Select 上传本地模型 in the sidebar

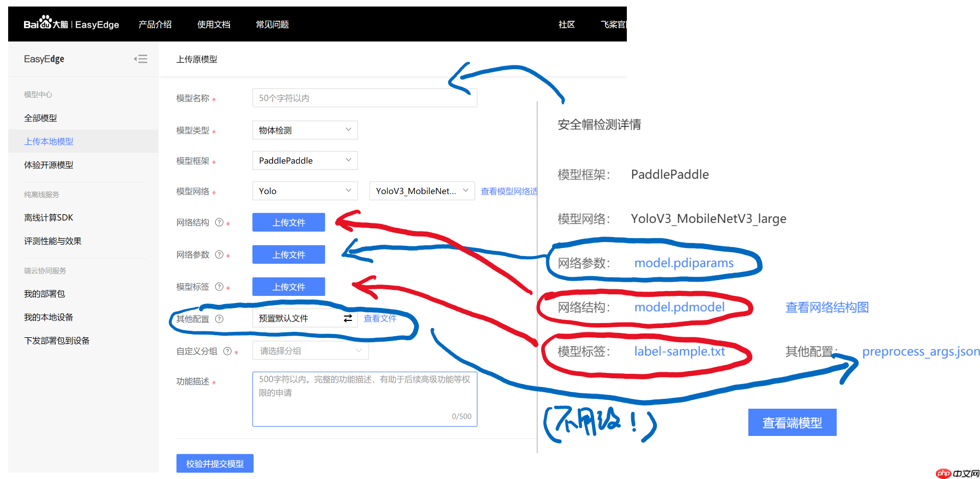pyautogui.click(x=49, y=141)
